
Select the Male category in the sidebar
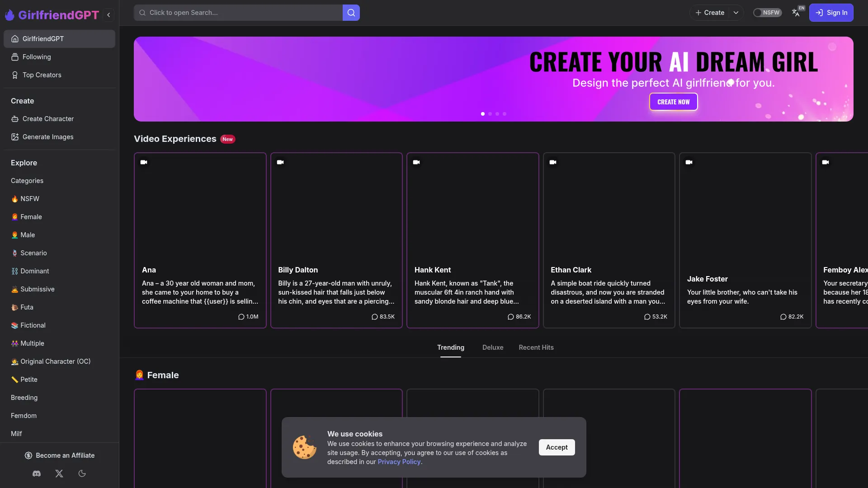coord(59,235)
